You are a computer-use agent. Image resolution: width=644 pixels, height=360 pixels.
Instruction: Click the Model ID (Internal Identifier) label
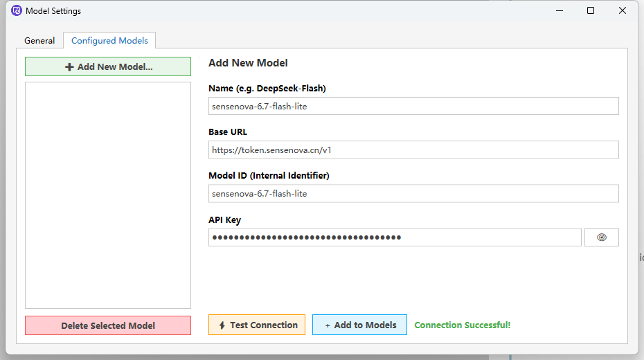269,176
